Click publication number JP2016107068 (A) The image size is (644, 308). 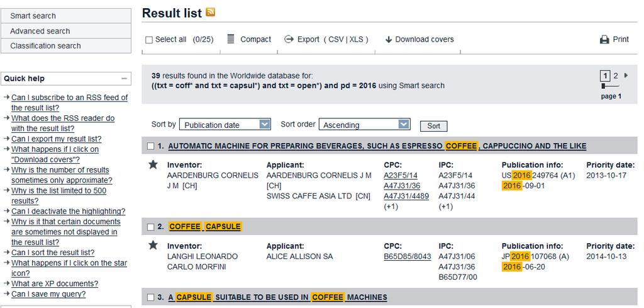(536, 256)
